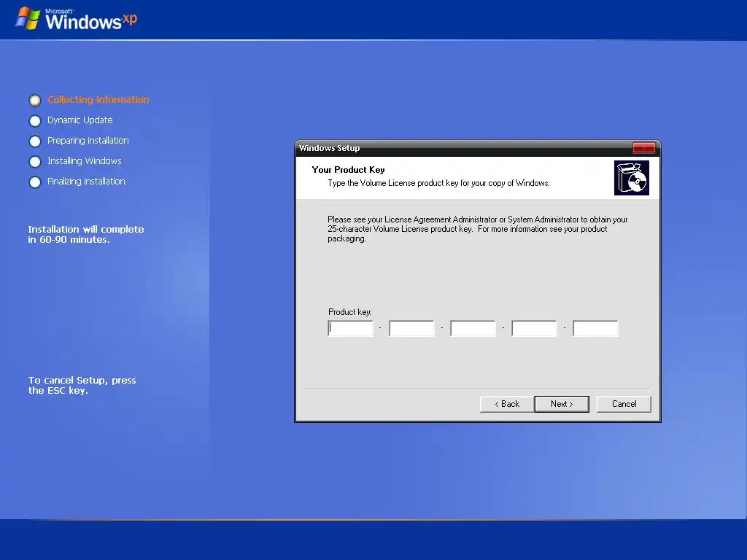Focus the fifth product key field
This screenshot has height=560, width=747.
tap(595, 328)
